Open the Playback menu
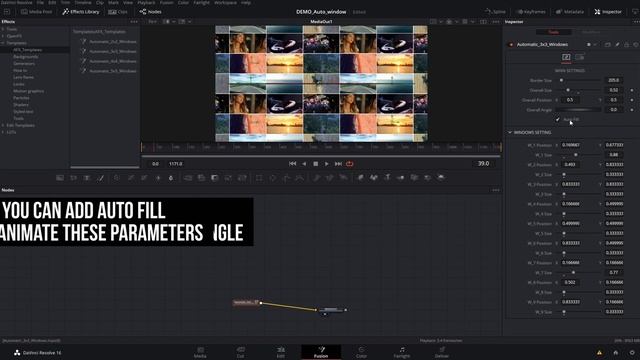 146,2
